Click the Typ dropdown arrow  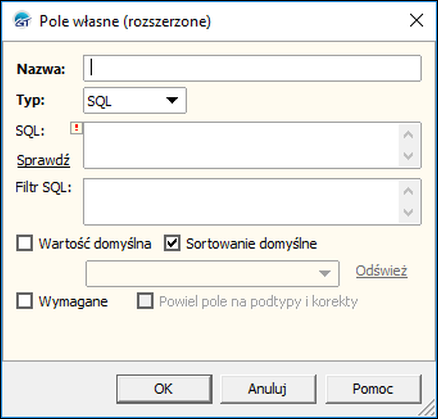tap(172, 100)
